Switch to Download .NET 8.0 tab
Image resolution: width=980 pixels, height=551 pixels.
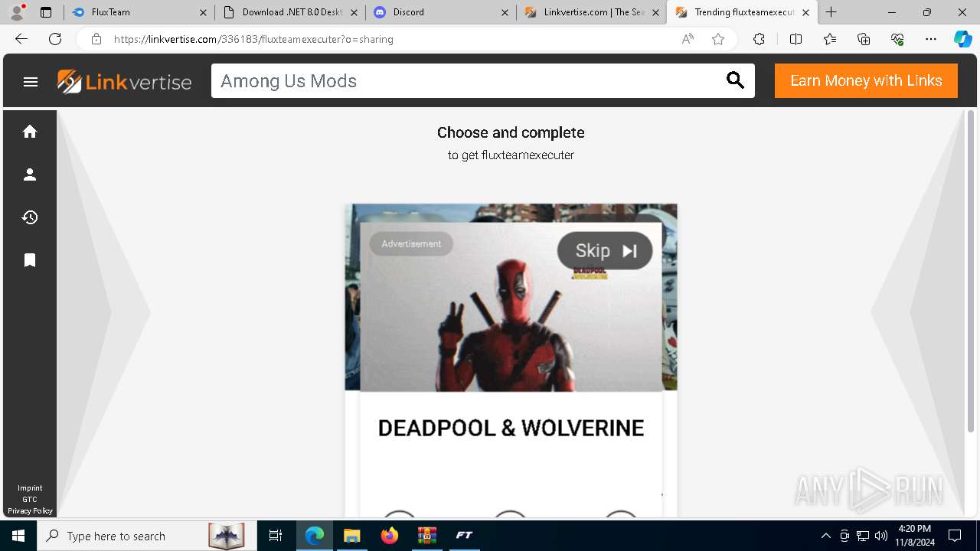tap(289, 12)
